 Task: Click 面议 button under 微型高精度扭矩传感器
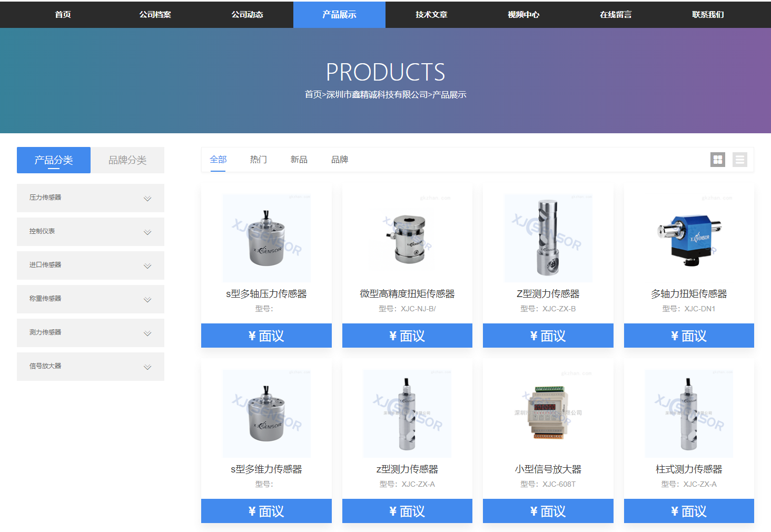point(407,336)
